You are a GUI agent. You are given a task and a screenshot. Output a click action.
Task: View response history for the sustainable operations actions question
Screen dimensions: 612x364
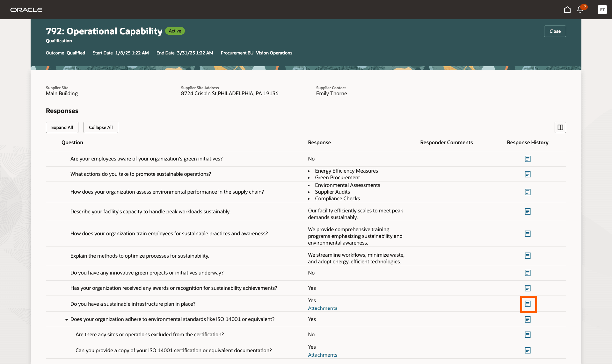(528, 174)
